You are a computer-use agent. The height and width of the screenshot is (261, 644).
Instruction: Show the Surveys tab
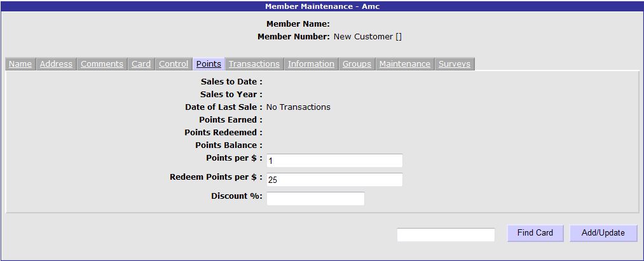coord(455,64)
